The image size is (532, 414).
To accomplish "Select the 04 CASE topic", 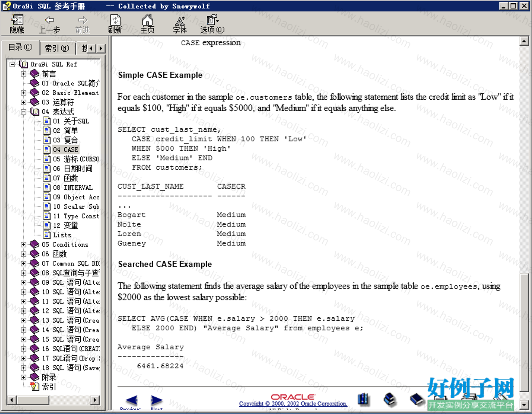I will [66, 150].
